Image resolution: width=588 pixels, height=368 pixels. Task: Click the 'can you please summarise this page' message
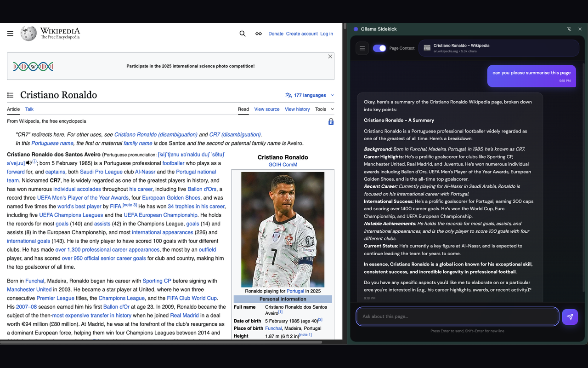(x=531, y=75)
